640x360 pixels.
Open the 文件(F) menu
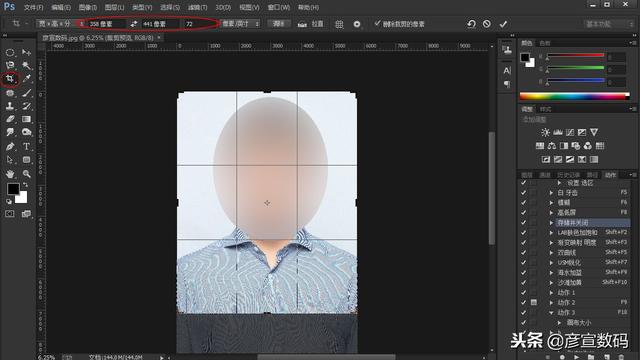[x=33, y=7]
